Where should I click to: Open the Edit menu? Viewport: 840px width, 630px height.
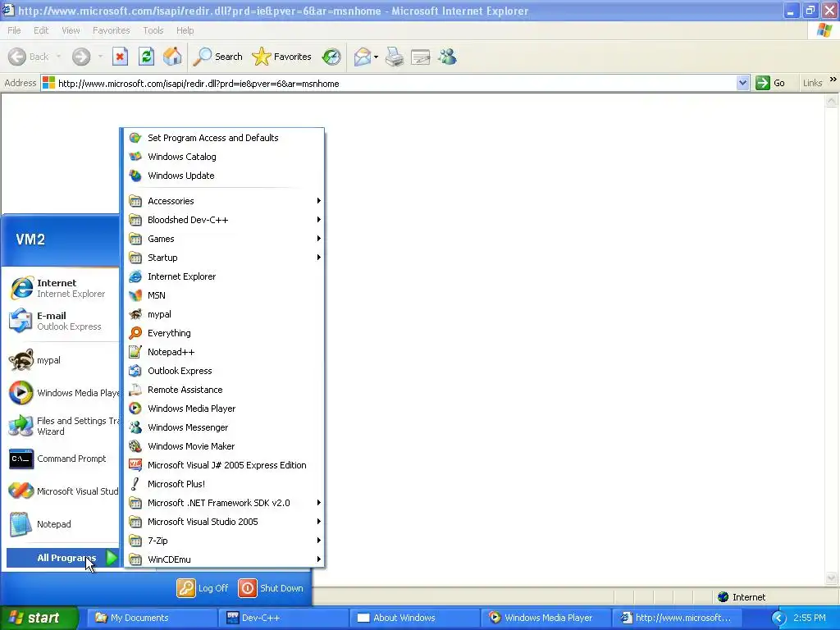[x=41, y=30]
